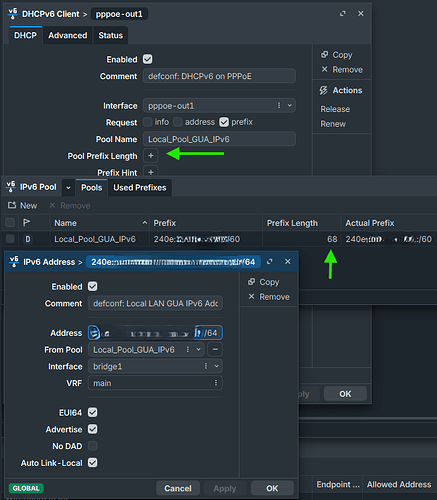Click the IPv6 Address breadcrumb title chip
Screen dimensions: 437x500
173,262
